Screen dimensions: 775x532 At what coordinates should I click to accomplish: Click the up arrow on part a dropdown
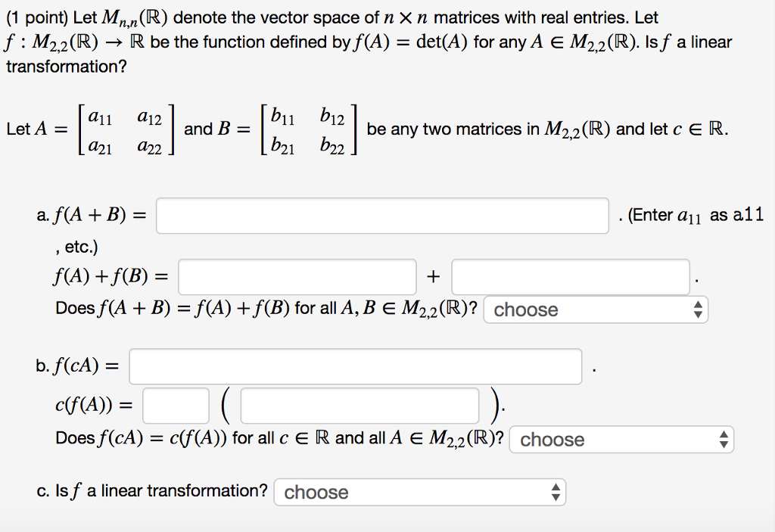[698, 306]
